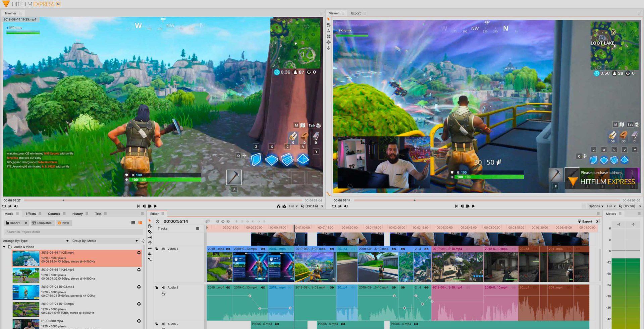Click Search in Project Media field

73,232
